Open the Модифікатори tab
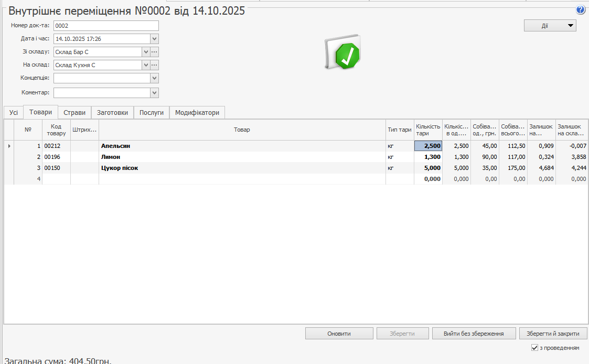This screenshot has width=589, height=364. point(197,112)
